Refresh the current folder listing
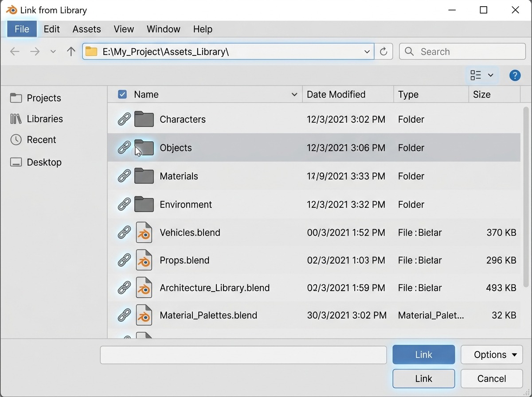Viewport: 532px width, 397px height. pyautogui.click(x=384, y=51)
